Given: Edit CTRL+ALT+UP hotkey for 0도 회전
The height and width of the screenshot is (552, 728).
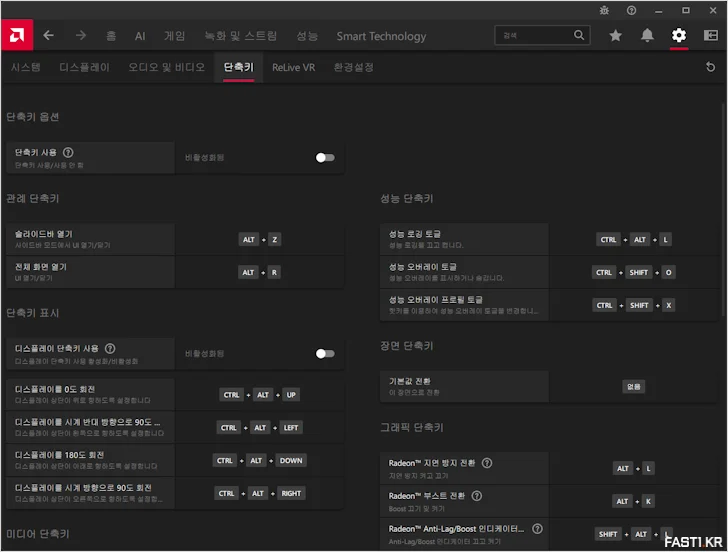Looking at the screenshot, I should click(260, 395).
